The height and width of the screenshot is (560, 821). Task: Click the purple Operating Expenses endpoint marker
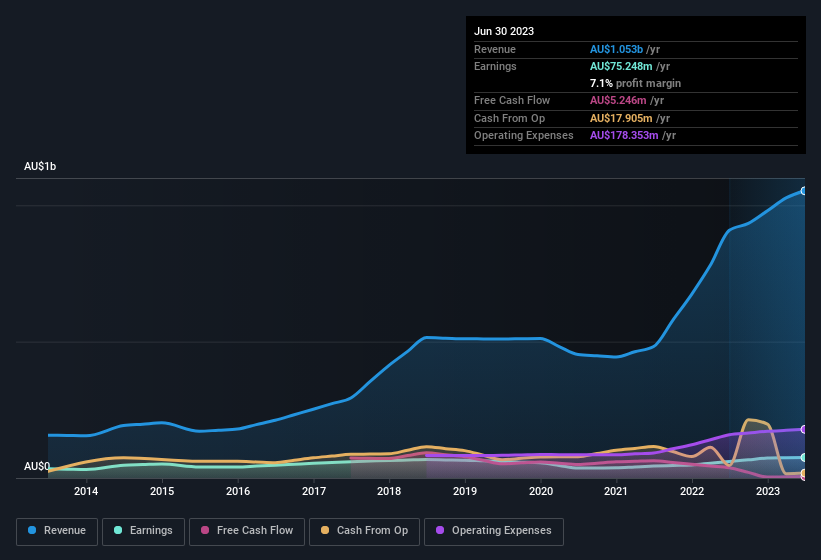click(x=804, y=430)
